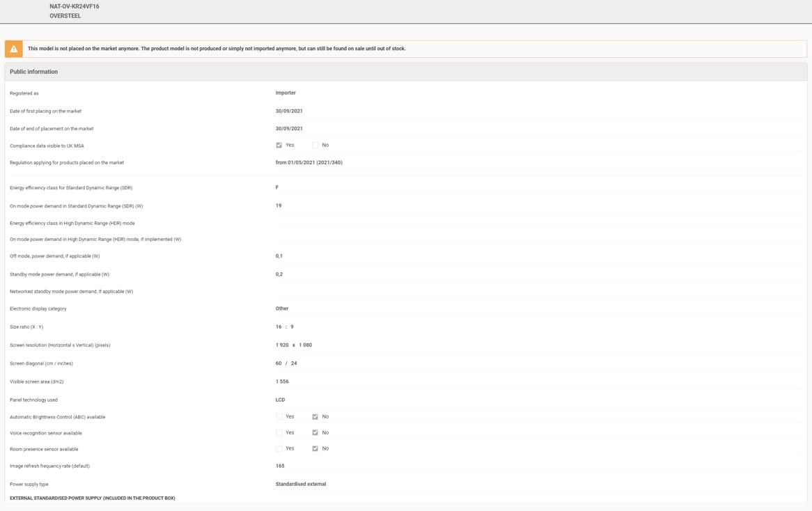
Task: Click the refresh frequency rate value 165
Action: pyautogui.click(x=280, y=466)
